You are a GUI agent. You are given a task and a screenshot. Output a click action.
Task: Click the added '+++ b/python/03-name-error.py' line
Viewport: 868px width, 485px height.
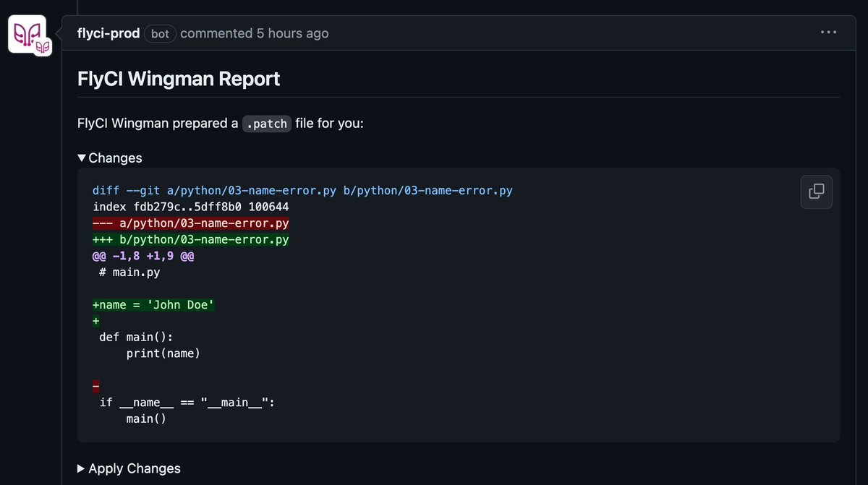point(191,239)
